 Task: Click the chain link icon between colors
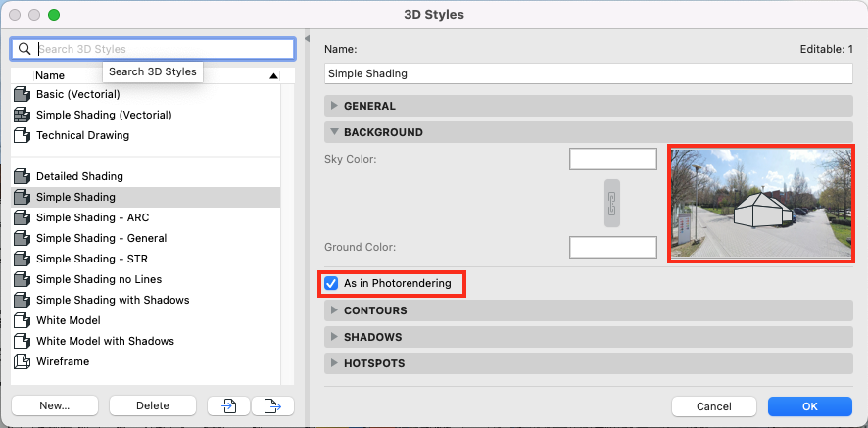point(612,203)
